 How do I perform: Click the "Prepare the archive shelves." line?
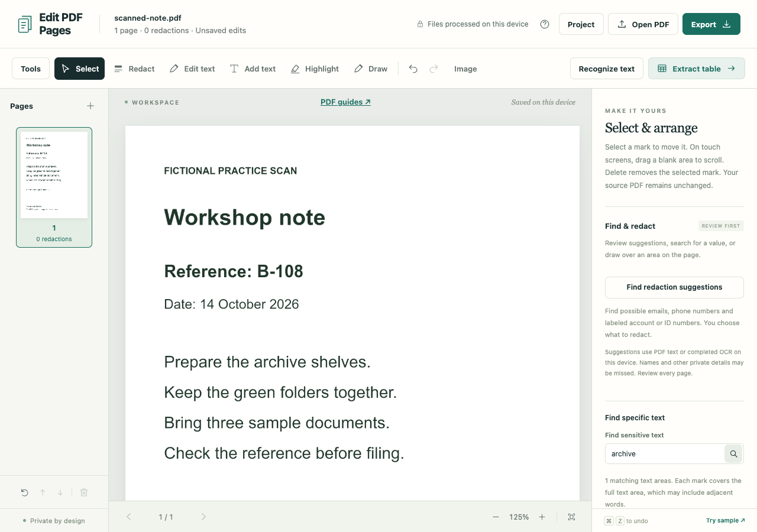click(267, 362)
